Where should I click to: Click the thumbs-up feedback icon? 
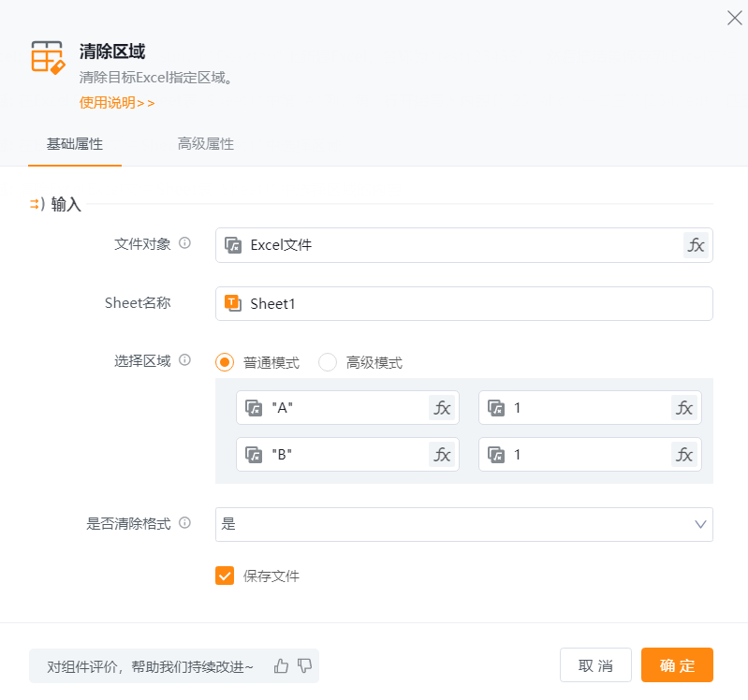[x=281, y=665]
